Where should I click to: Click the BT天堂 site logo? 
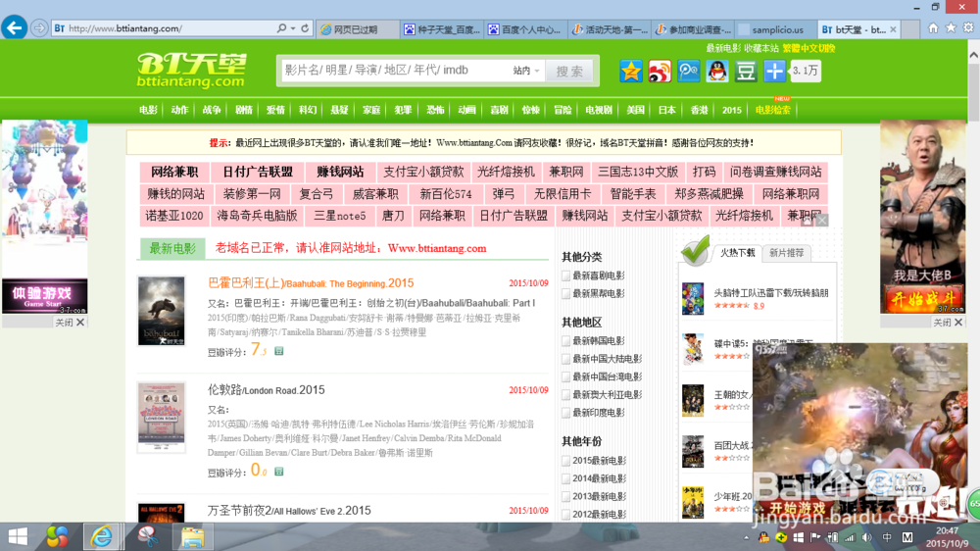(191, 70)
